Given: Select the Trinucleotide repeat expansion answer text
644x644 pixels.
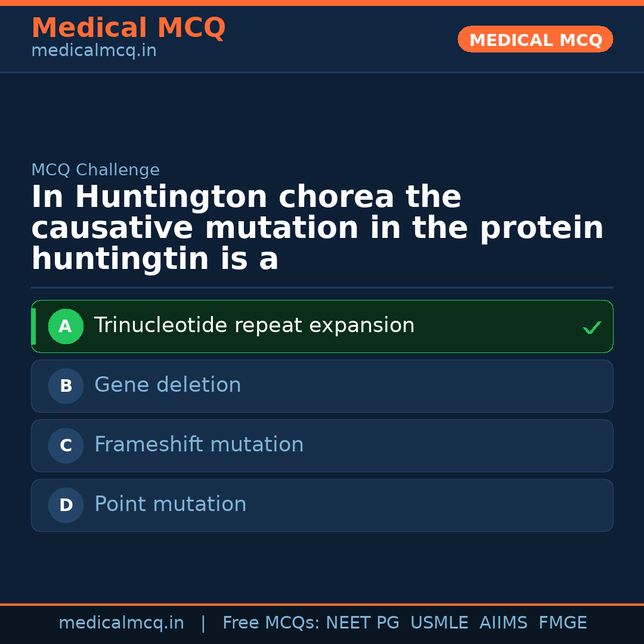Looking at the screenshot, I should (254, 326).
